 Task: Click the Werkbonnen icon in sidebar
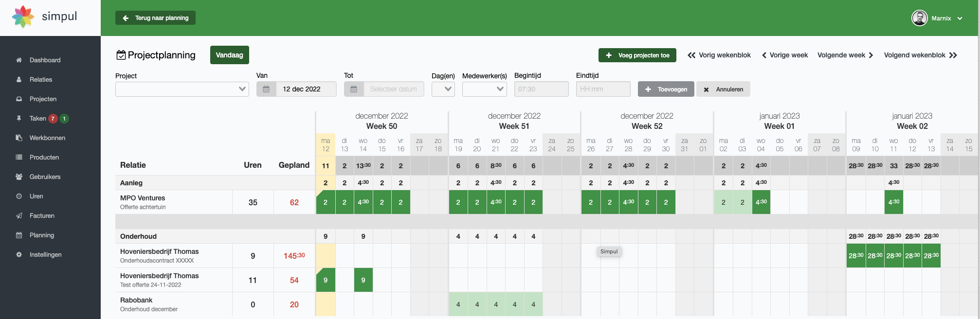[x=19, y=138]
